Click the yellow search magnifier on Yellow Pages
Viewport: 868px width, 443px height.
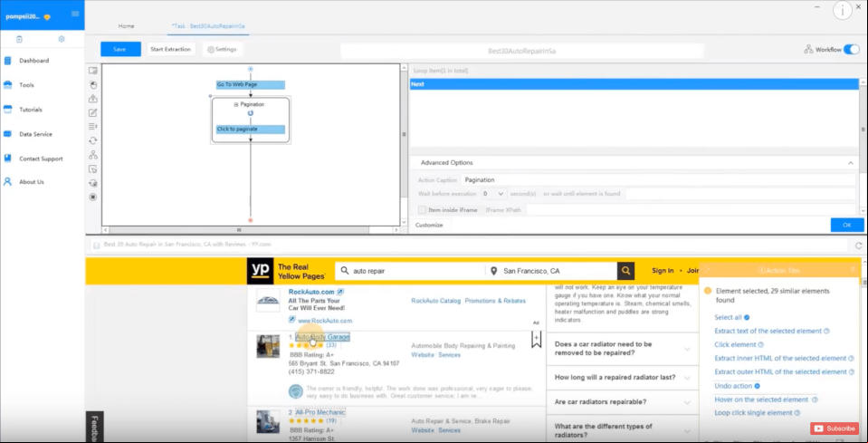click(625, 271)
